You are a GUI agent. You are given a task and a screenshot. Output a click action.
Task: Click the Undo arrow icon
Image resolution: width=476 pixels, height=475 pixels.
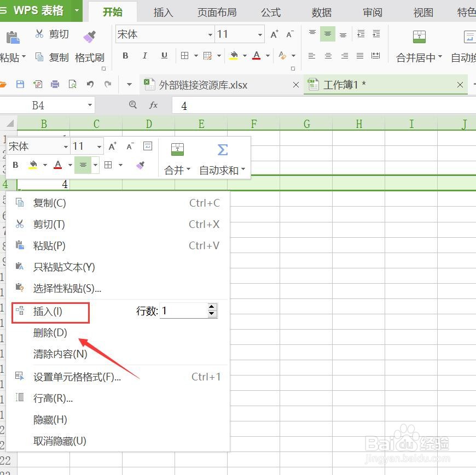[x=91, y=84]
